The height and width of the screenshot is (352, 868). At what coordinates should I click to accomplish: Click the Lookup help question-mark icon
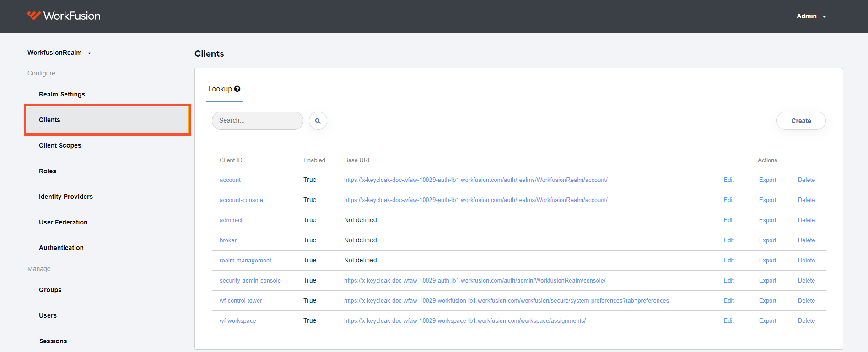click(x=237, y=89)
